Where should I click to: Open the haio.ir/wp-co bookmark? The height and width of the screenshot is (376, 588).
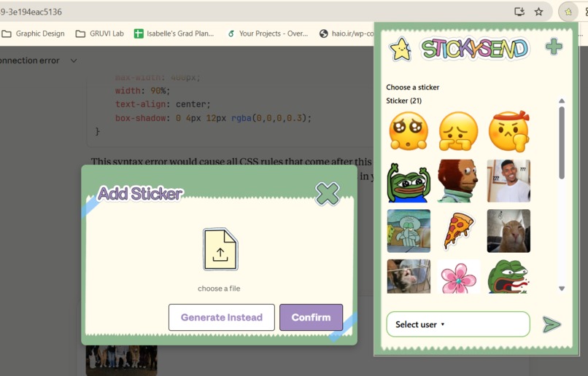pyautogui.click(x=347, y=34)
